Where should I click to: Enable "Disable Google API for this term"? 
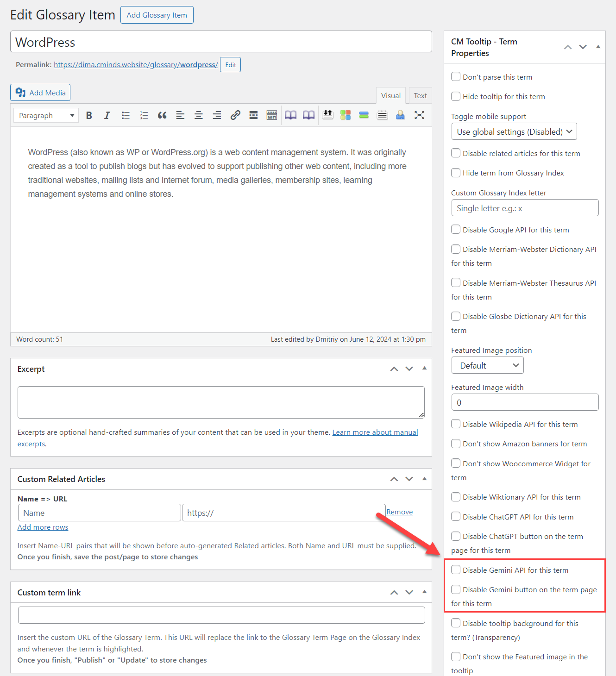click(456, 229)
